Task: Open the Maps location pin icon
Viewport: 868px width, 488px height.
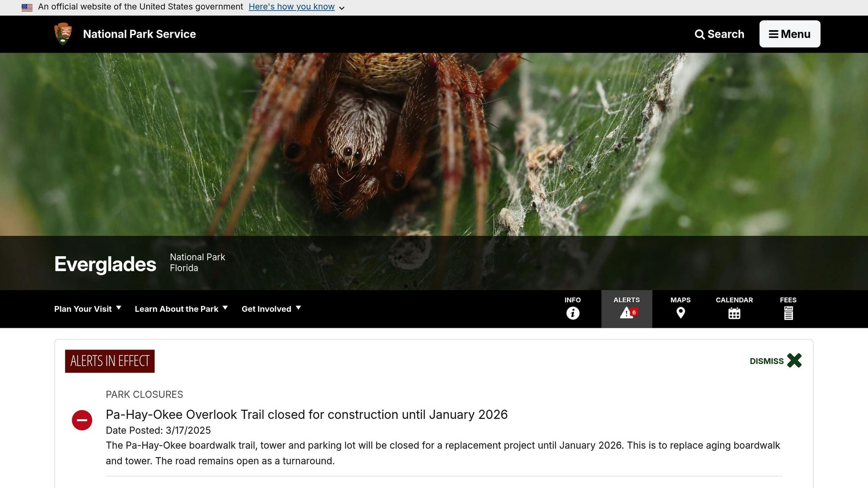Action: pyautogui.click(x=680, y=313)
